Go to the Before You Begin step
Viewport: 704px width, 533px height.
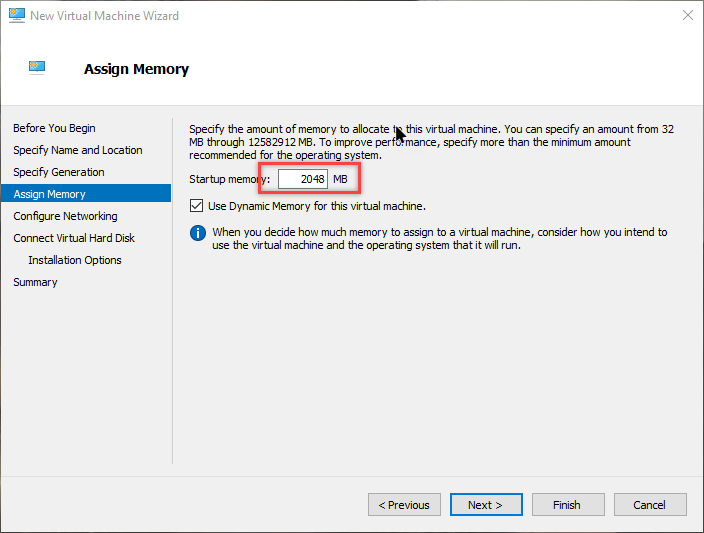(54, 128)
